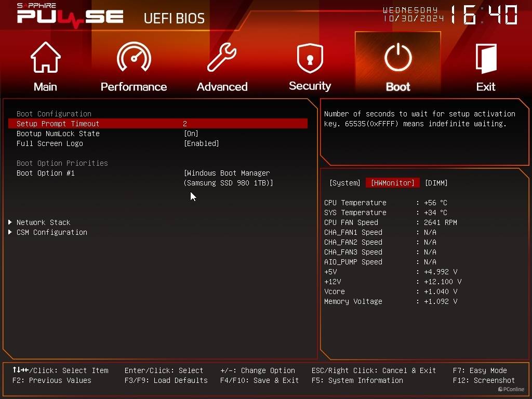Toggle the Bootup NumLock State [On] value

pyautogui.click(x=191, y=134)
